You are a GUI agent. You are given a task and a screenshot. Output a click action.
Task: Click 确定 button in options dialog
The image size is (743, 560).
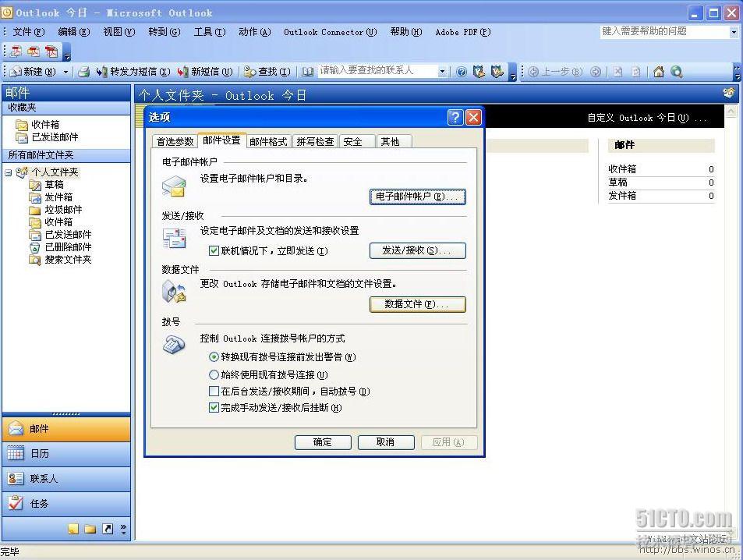[323, 442]
